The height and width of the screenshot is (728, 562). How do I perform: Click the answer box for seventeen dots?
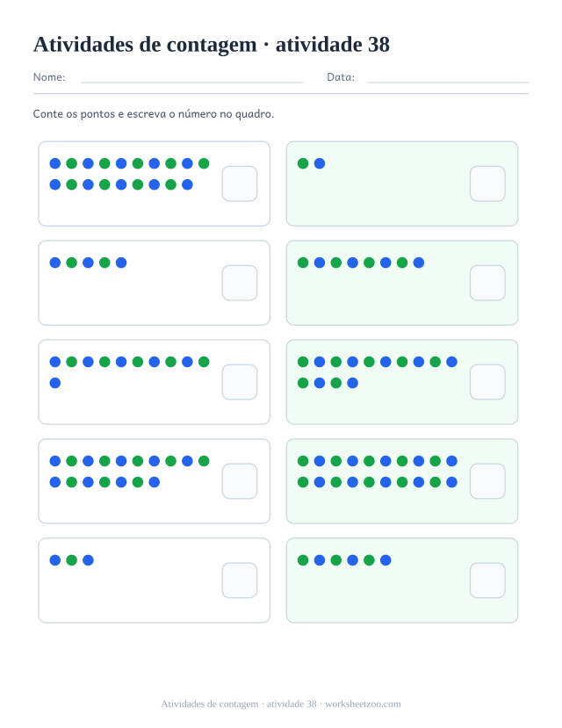[x=240, y=481]
